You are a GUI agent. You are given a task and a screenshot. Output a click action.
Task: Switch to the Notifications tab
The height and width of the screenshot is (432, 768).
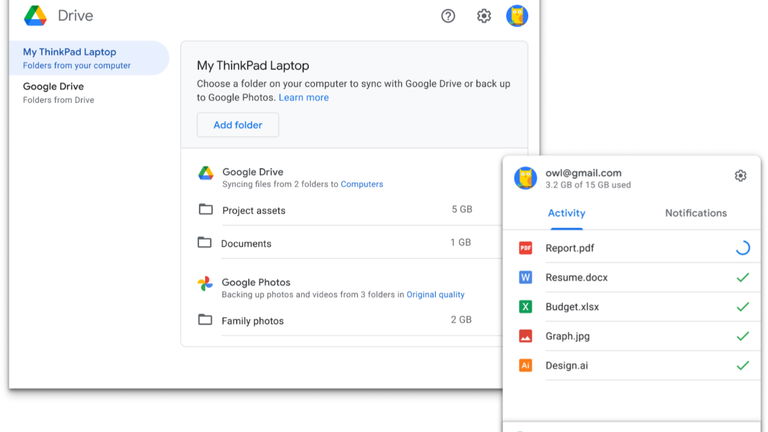coord(696,213)
